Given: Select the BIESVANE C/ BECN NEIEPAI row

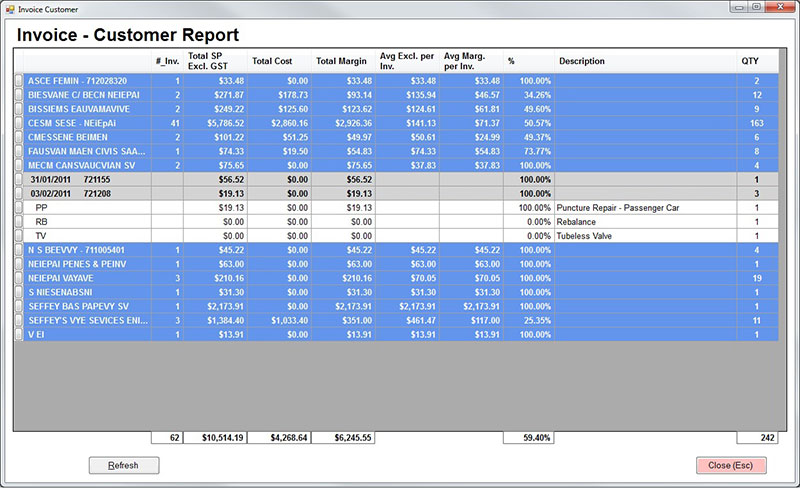Looking at the screenshot, I should pos(396,95).
